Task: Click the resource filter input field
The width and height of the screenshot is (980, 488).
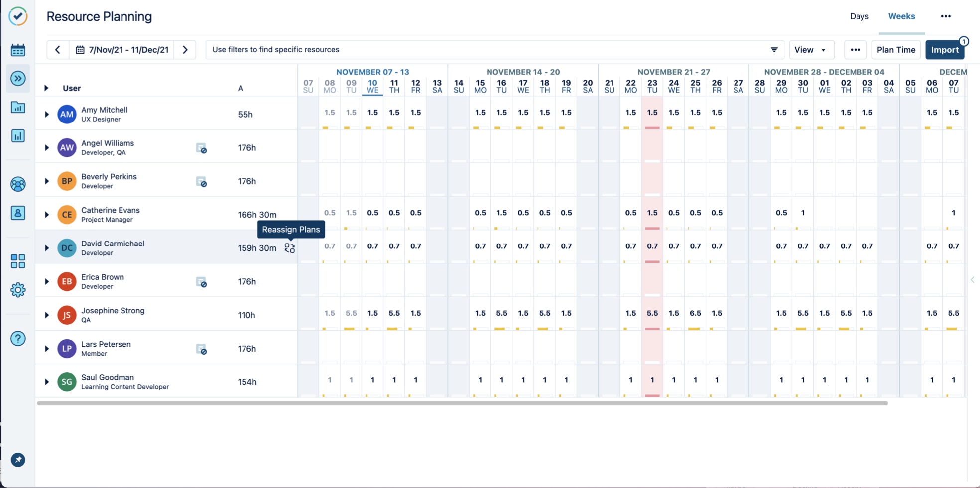Action: [x=483, y=50]
